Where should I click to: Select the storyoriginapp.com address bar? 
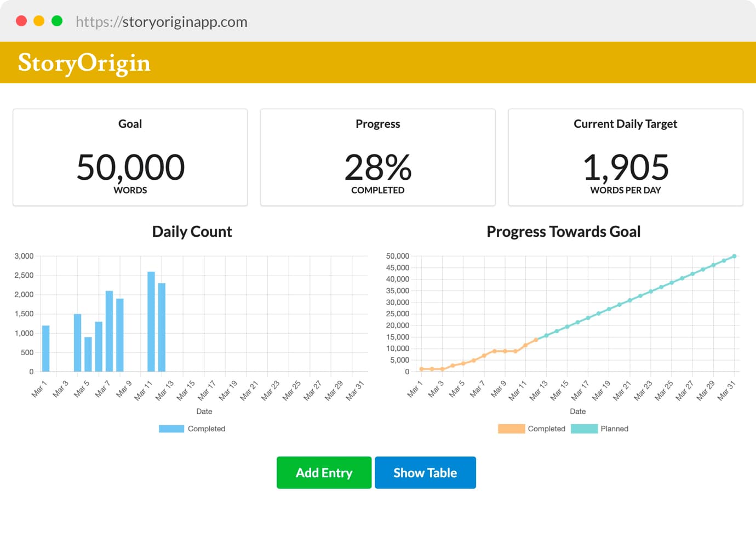pos(162,22)
